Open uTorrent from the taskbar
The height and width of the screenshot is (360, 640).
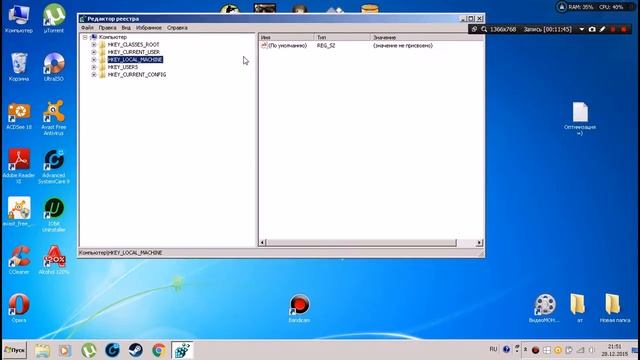click(89, 350)
